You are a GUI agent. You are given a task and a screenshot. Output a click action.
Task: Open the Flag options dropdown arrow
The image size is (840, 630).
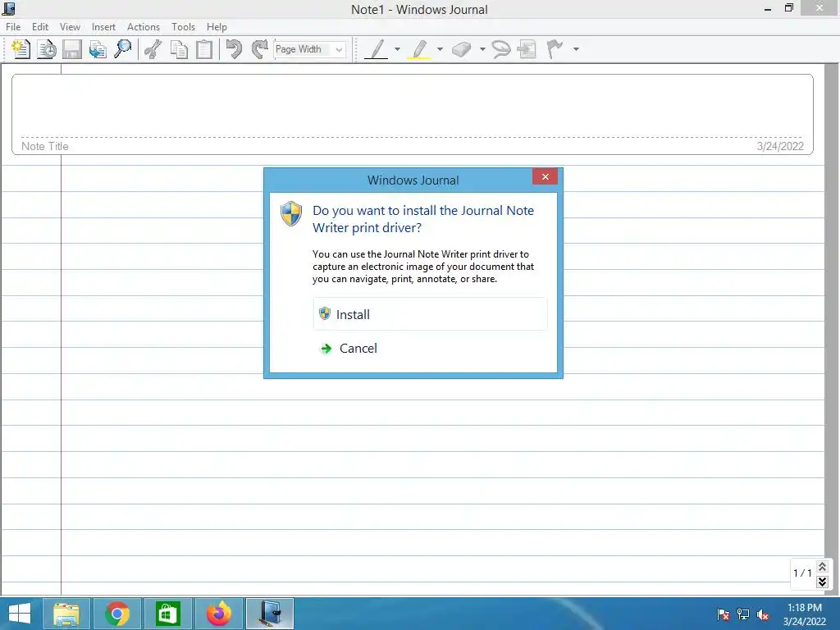click(x=576, y=49)
